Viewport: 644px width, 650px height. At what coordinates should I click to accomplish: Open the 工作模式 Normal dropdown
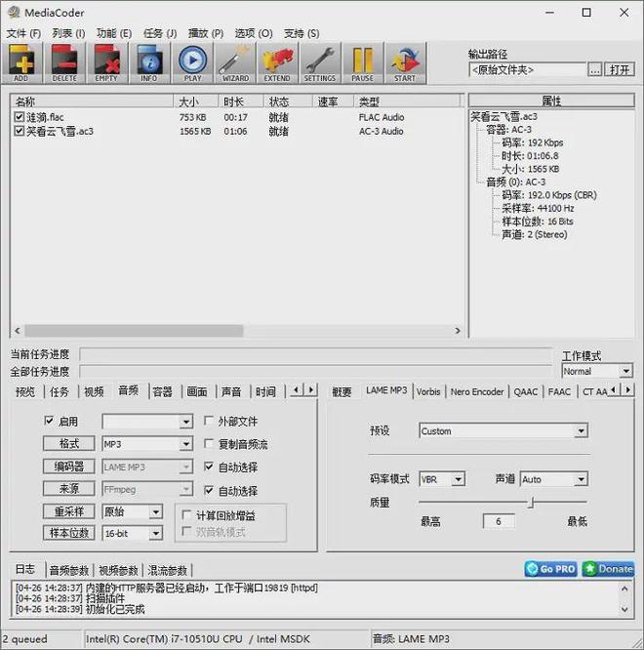pyautogui.click(x=597, y=371)
